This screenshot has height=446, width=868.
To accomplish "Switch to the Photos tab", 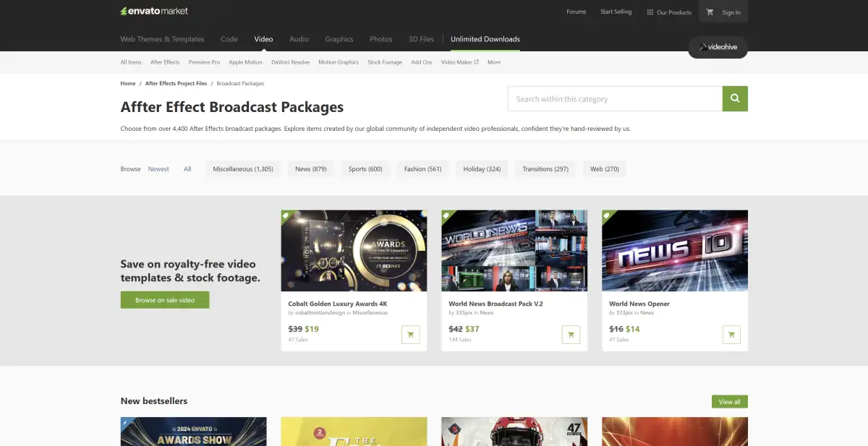I will point(380,39).
